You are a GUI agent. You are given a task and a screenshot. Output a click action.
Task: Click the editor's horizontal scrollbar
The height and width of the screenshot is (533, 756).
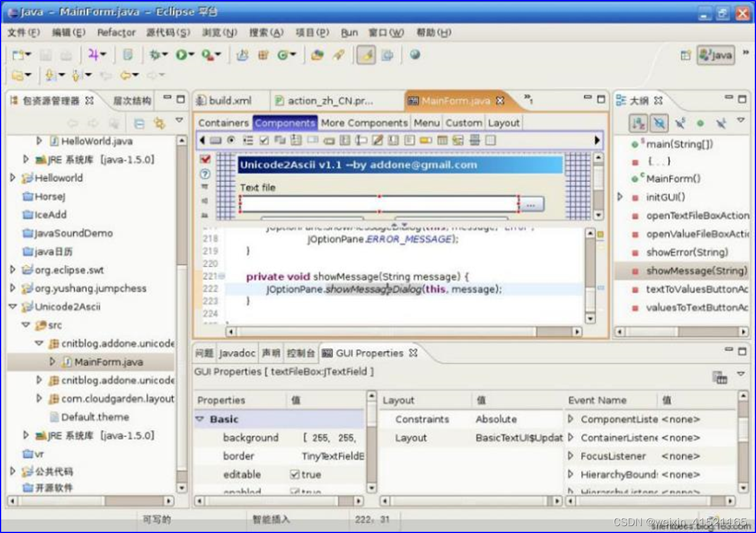[x=404, y=332]
